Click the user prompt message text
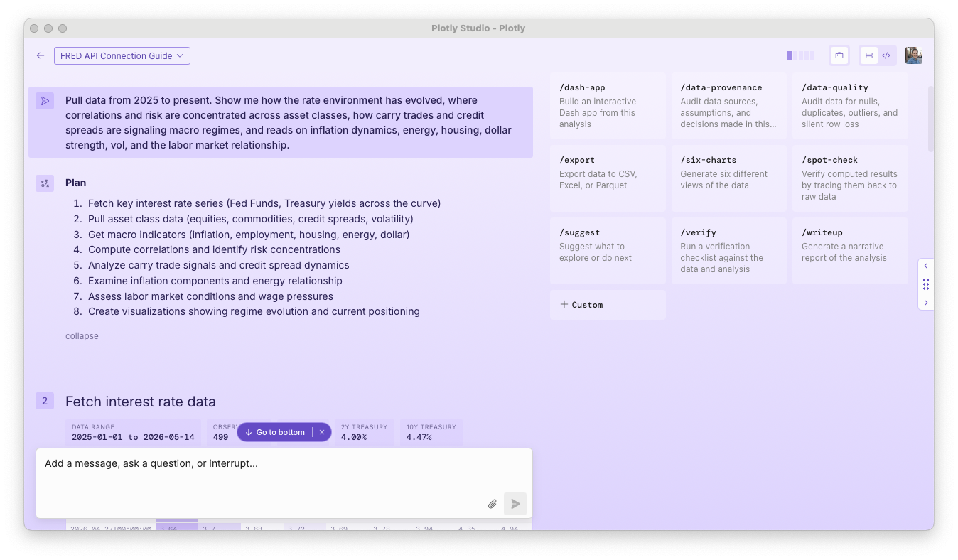 click(x=289, y=123)
